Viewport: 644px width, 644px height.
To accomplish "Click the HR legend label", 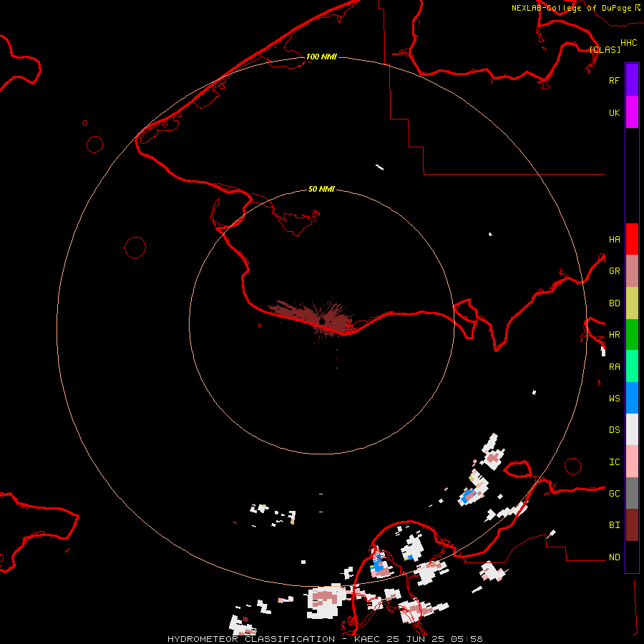I will pyautogui.click(x=614, y=335).
